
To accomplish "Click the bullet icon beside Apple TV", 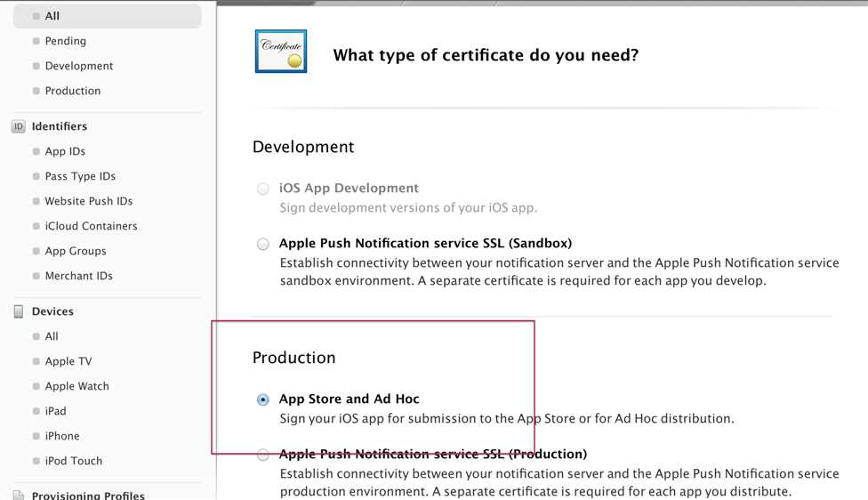I will [x=36, y=361].
